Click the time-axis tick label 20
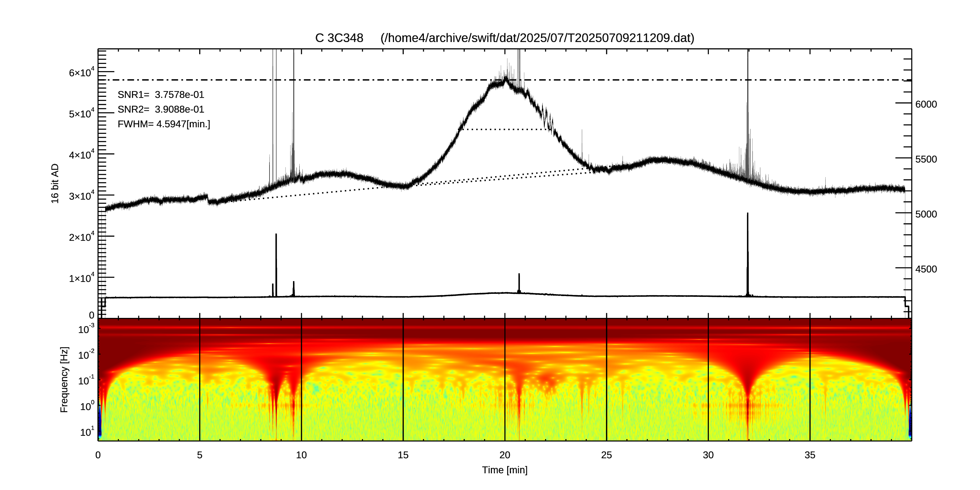Image resolution: width=980 pixels, height=490 pixels. click(x=505, y=455)
